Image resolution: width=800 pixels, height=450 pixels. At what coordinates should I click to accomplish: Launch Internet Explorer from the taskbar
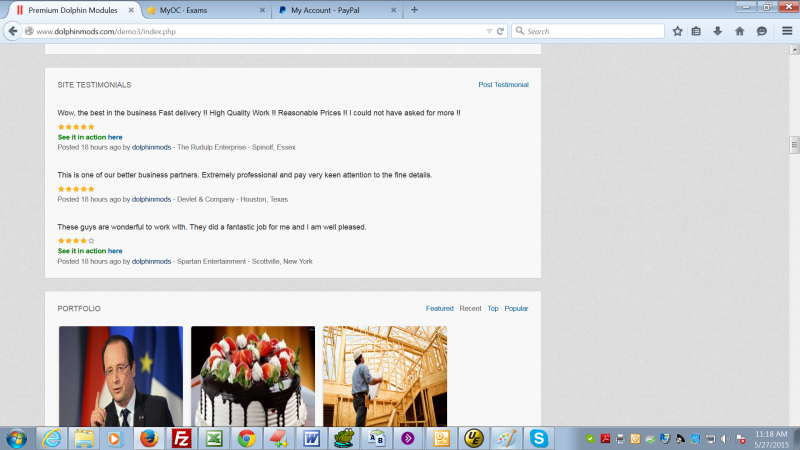52,439
